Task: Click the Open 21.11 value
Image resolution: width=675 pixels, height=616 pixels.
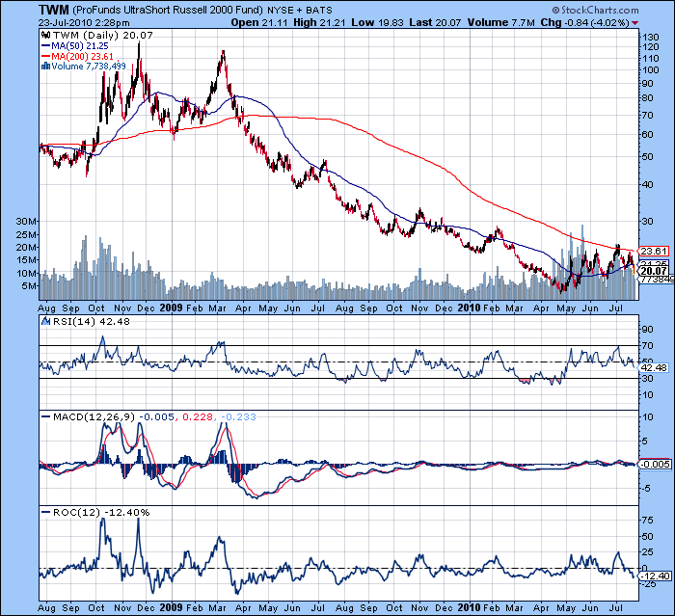Action: point(259,23)
